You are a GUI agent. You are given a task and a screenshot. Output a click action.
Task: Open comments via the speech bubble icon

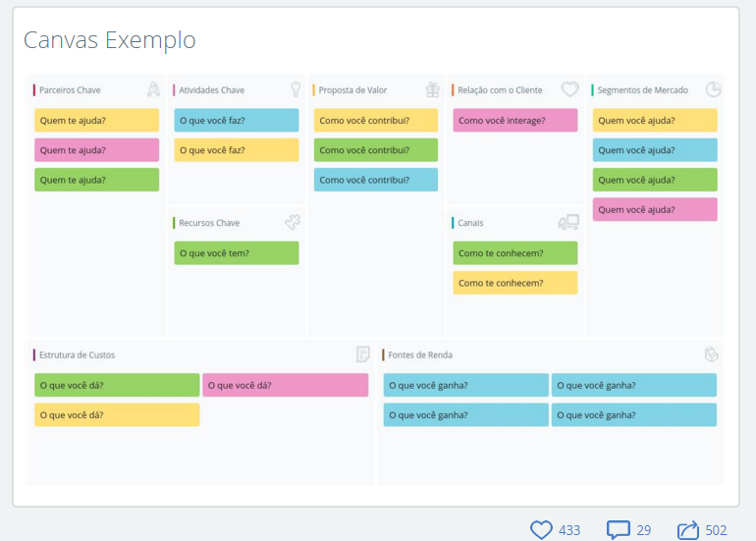(619, 530)
